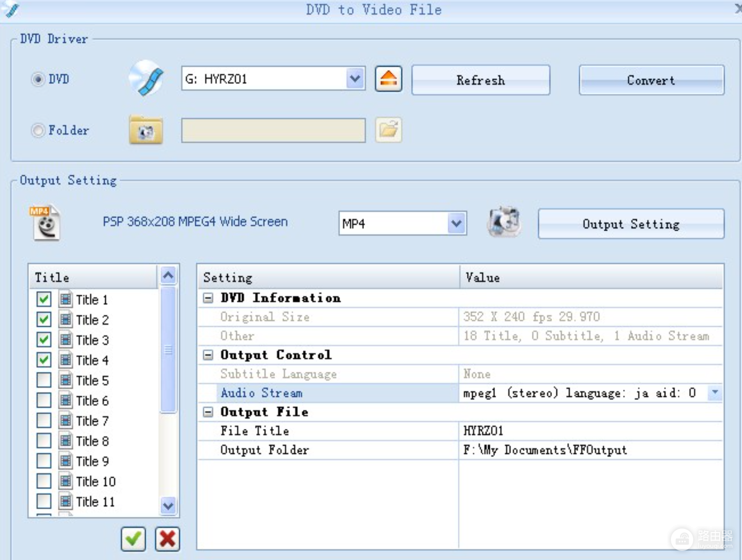The width and height of the screenshot is (742, 560).
Task: Click the red X deselect-all icon
Action: pyautogui.click(x=167, y=539)
